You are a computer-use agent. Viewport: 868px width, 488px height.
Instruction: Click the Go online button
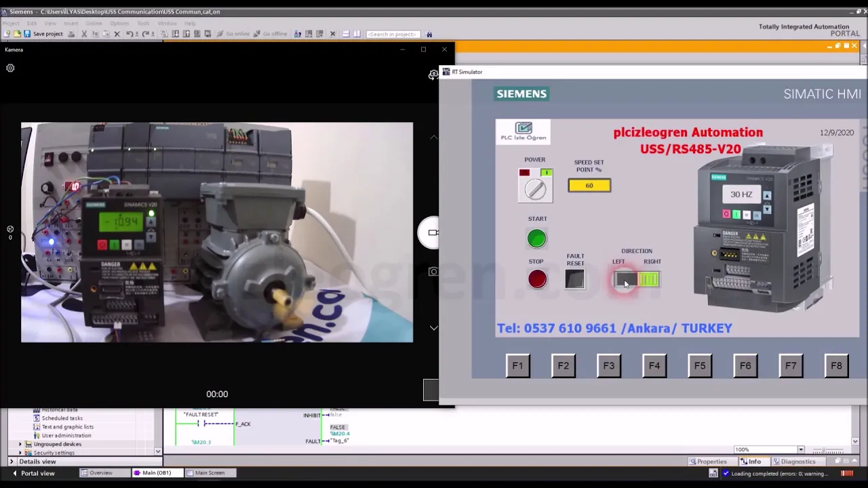pyautogui.click(x=233, y=34)
